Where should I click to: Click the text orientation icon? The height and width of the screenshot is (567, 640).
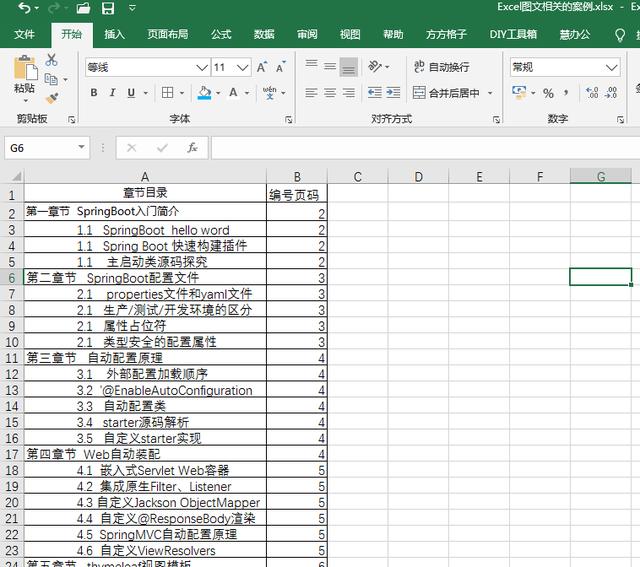(375, 66)
